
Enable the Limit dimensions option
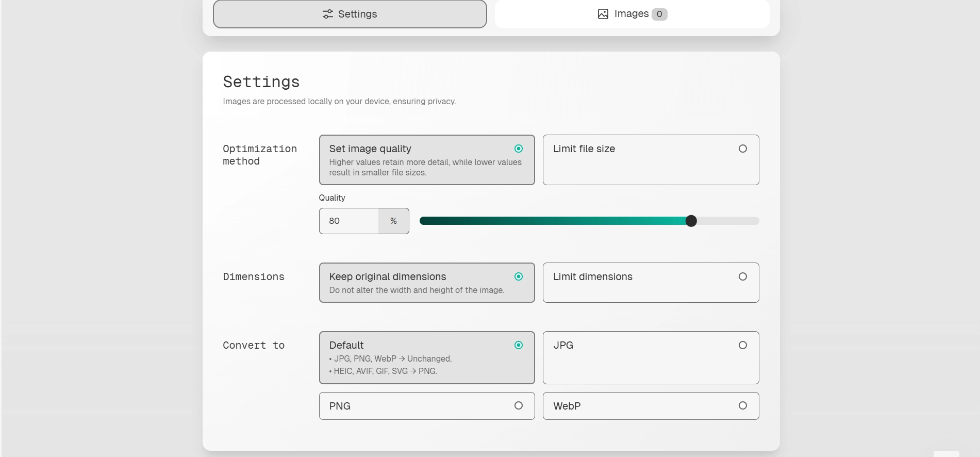[x=650, y=283]
